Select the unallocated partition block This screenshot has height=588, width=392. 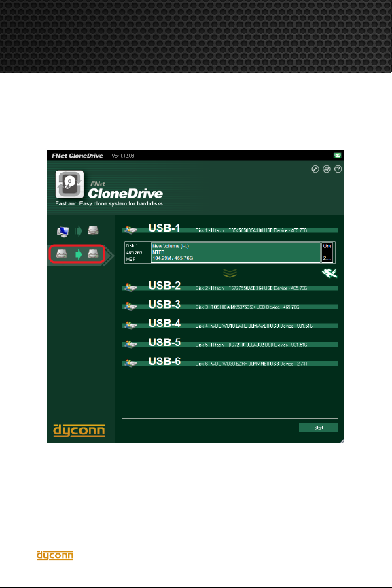(327, 252)
